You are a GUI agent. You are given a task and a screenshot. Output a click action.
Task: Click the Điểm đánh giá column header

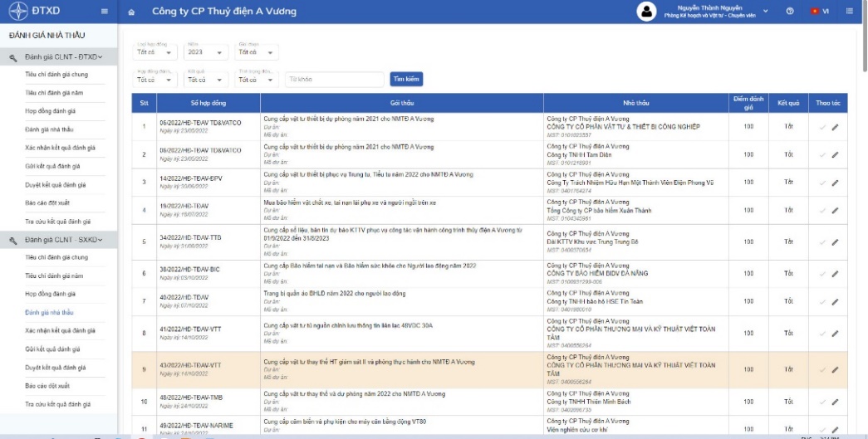748,103
